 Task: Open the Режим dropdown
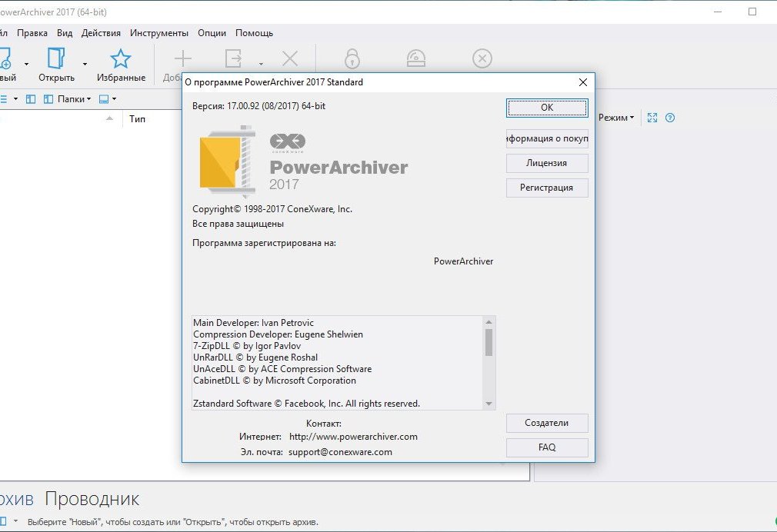click(x=616, y=118)
